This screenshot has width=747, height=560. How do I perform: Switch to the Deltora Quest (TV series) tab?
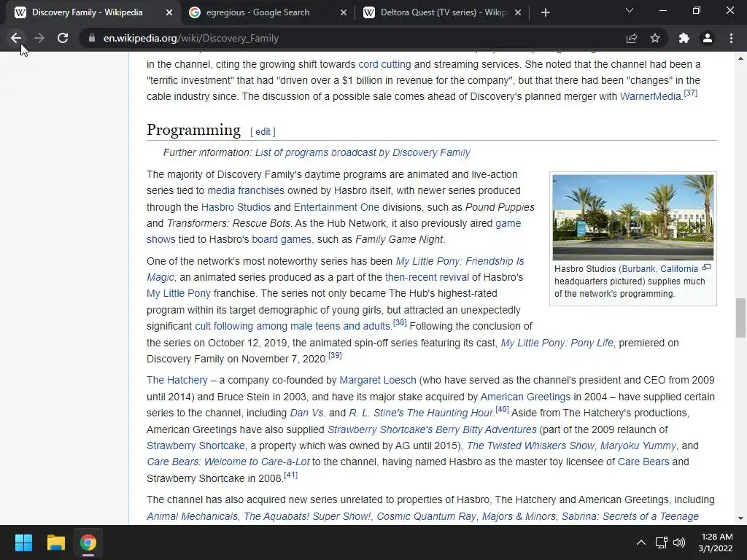click(443, 13)
